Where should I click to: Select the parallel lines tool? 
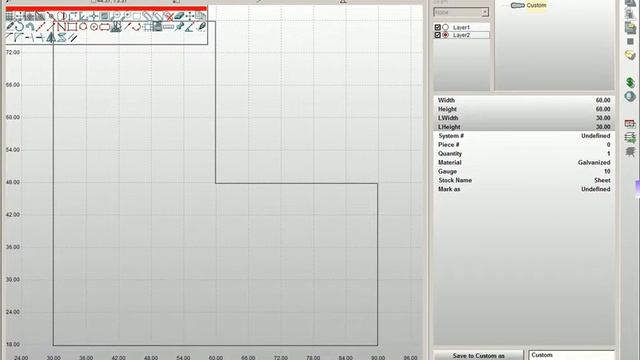pos(73,38)
